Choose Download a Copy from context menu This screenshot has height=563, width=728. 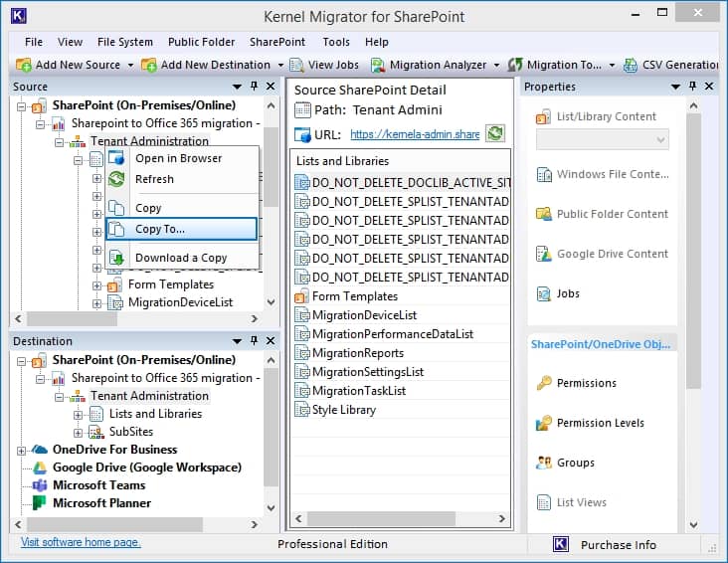[182, 258]
